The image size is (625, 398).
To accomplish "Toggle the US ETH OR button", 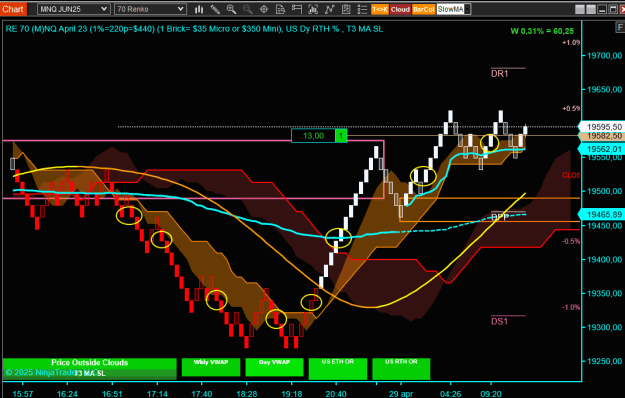I will pyautogui.click(x=338, y=369).
